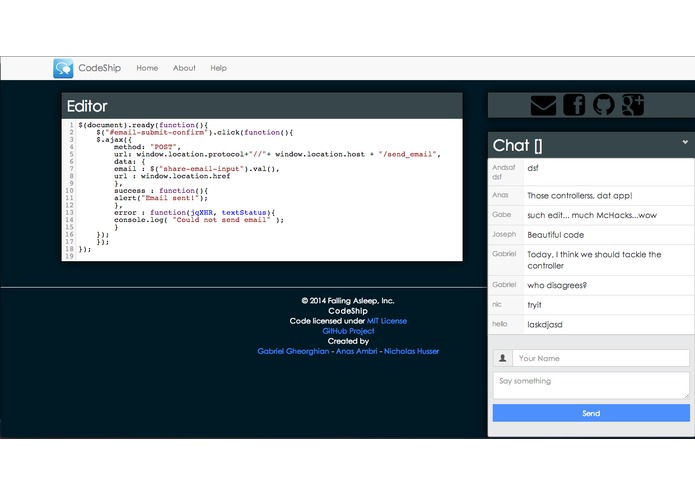This screenshot has width=695, height=494.
Task: Select chat message "such edit... much McHacks...wow"
Action: 592,215
